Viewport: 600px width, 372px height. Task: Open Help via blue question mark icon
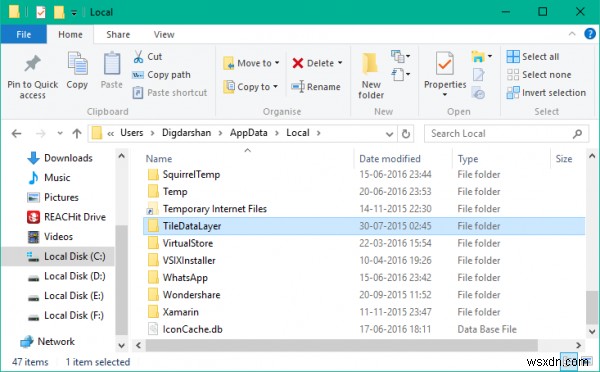pos(590,34)
